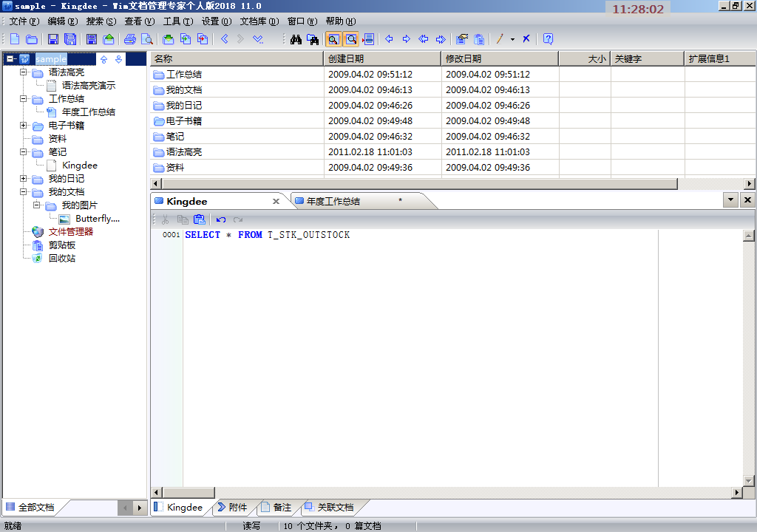Switch to the 关联文档 bottom tab
757x532 pixels.
(x=330, y=508)
